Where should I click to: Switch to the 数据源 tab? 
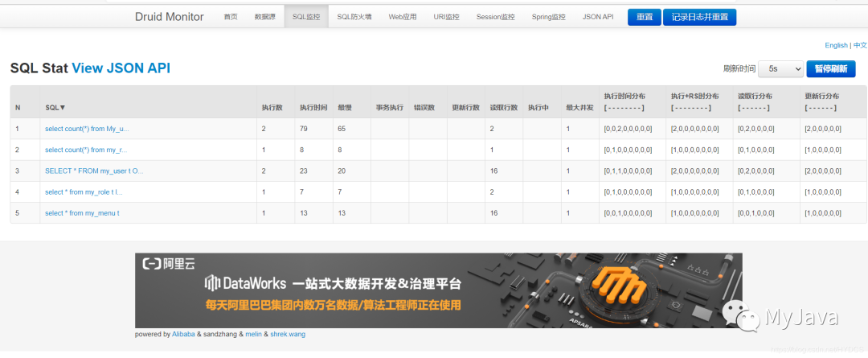tap(264, 17)
